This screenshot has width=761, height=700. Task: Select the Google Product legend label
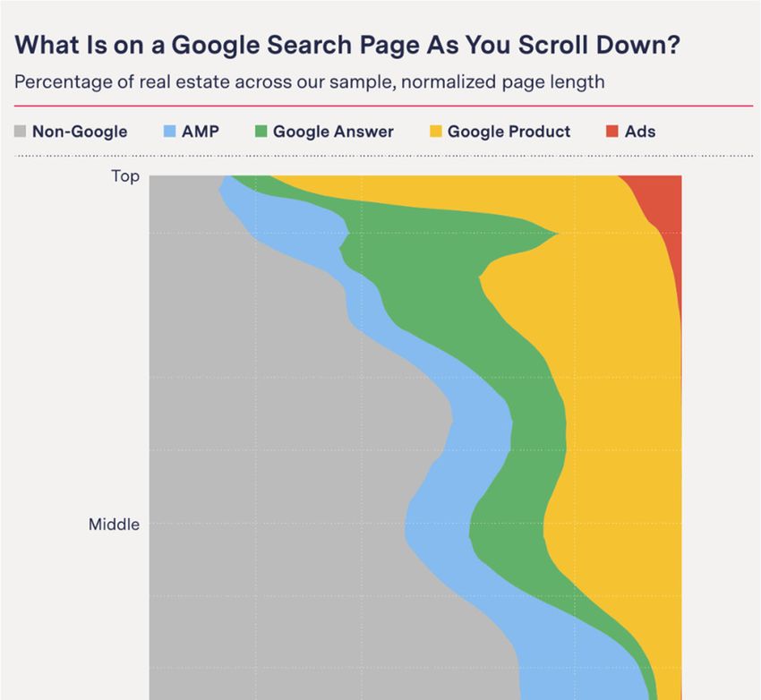[509, 132]
